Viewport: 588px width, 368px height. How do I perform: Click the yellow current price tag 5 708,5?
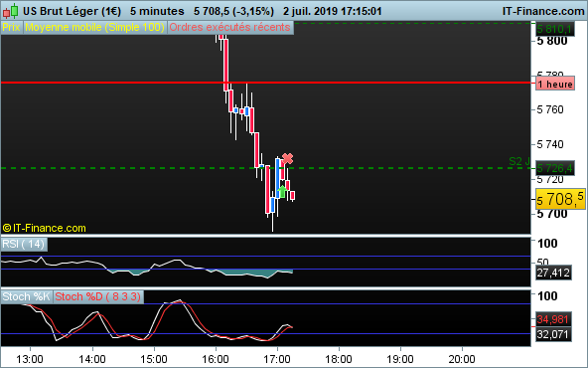(x=560, y=199)
